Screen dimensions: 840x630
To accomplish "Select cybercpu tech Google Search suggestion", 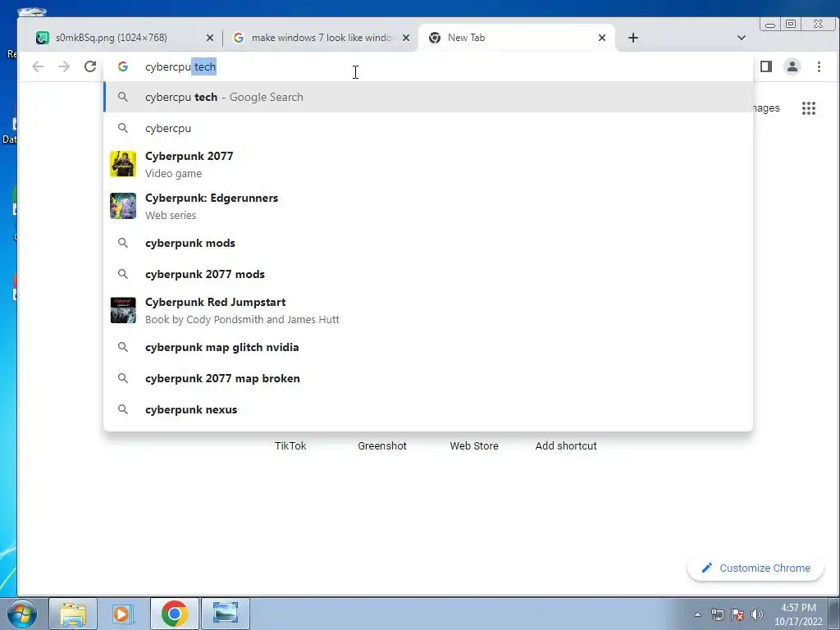I will (x=428, y=97).
